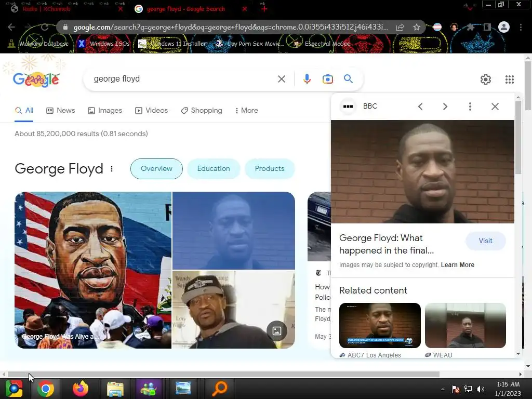Open Google quick settings gear
The width and height of the screenshot is (532, 399).
click(x=486, y=79)
